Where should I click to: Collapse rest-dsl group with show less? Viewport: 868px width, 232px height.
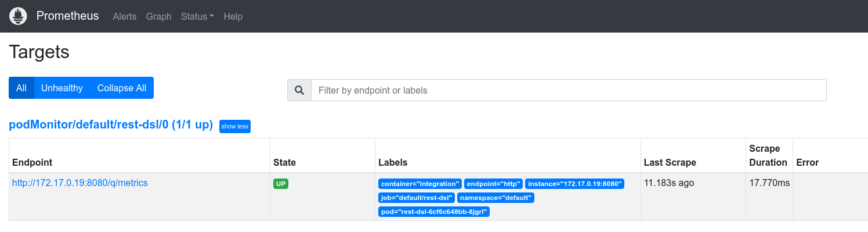coord(235,126)
